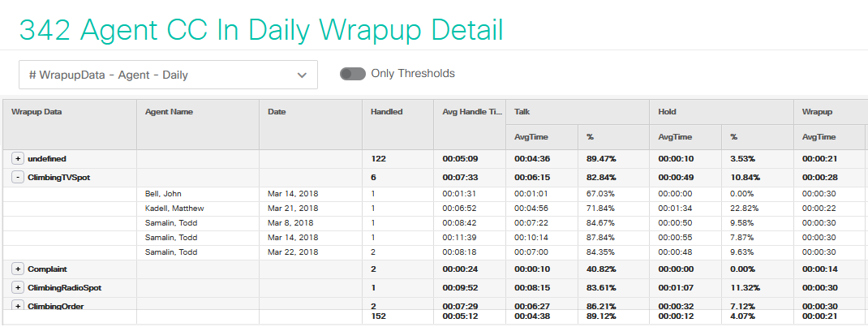The image size is (868, 327).
Task: Click the undefined row label text
Action: tap(47, 159)
